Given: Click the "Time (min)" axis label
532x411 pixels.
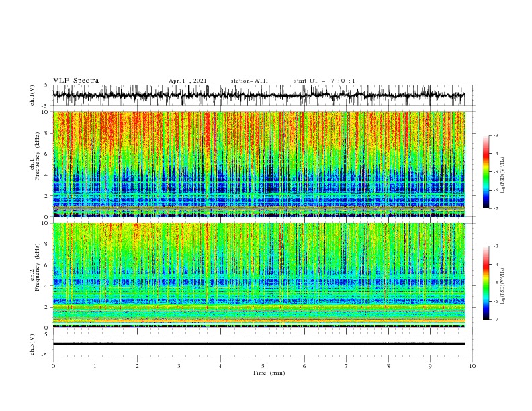Looking at the screenshot, I should [269, 373].
